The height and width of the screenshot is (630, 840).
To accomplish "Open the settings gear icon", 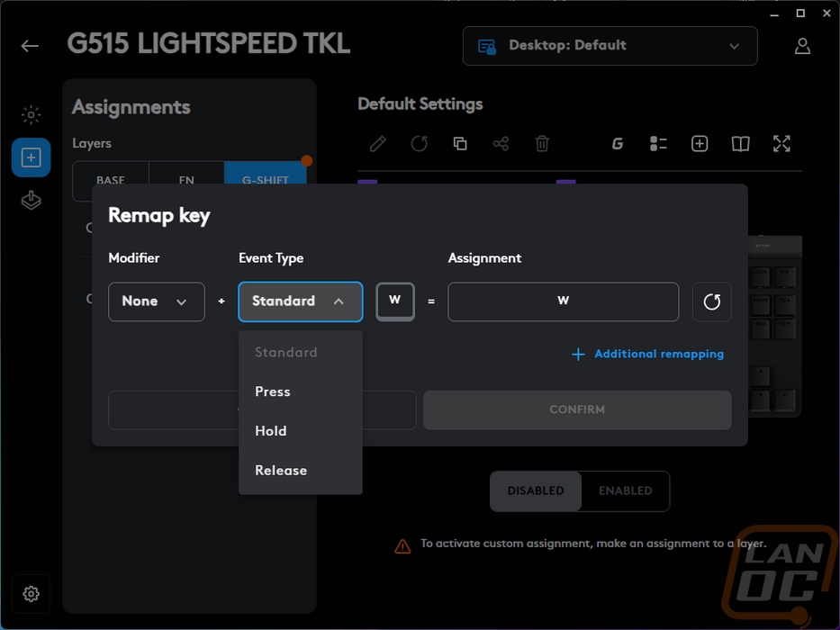I will (32, 594).
